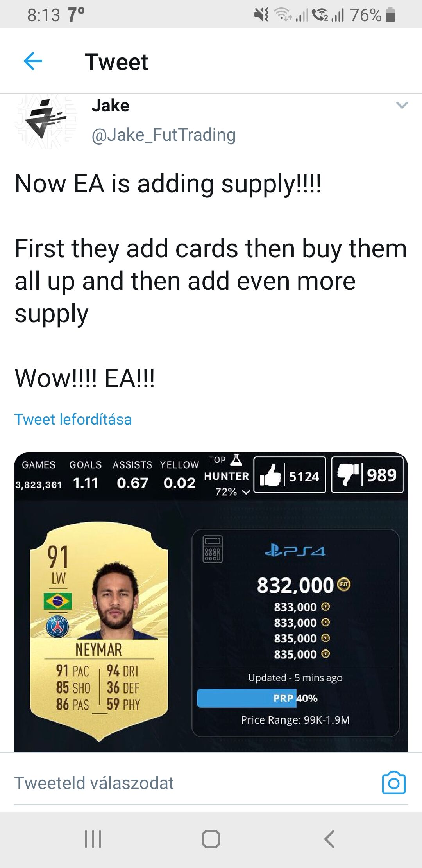The image size is (422, 868).
Task: Click the Jake display name
Action: coord(110,106)
